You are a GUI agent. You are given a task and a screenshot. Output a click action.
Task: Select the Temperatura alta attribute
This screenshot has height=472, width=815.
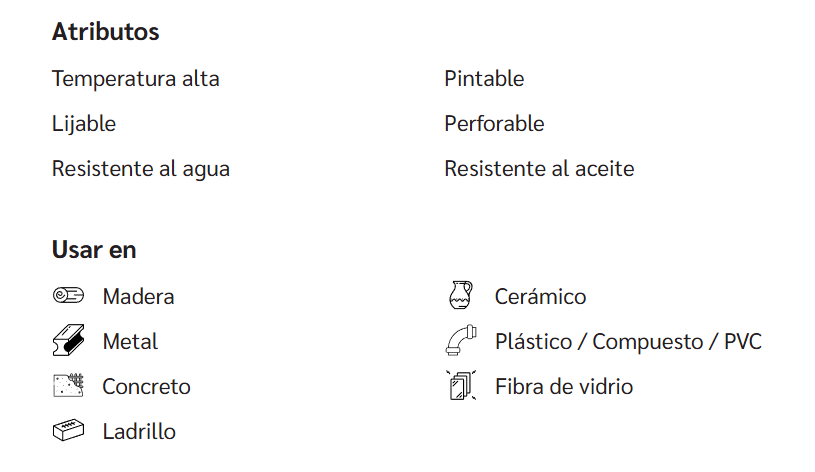tap(135, 78)
